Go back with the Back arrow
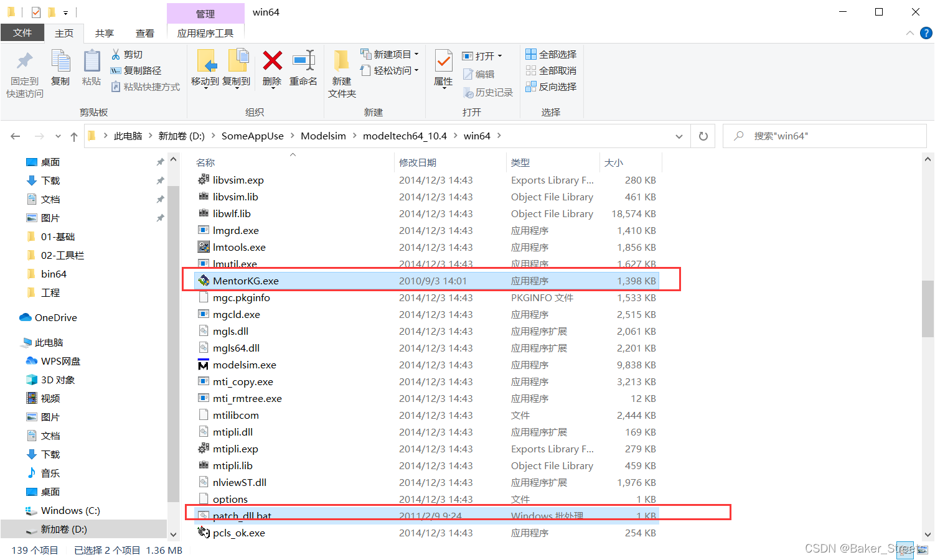This screenshot has width=935, height=560. 16,136
